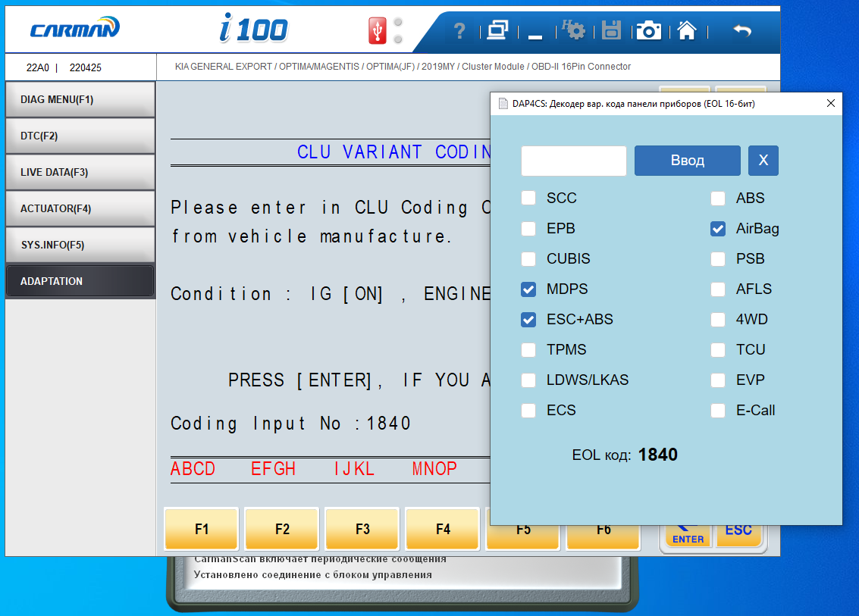Enable the TPMS checkbox
859x616 pixels.
(528, 349)
